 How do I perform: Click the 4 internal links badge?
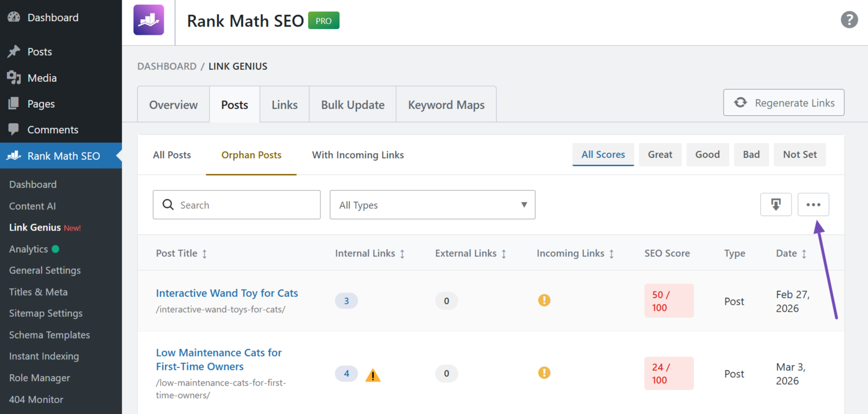coord(347,374)
